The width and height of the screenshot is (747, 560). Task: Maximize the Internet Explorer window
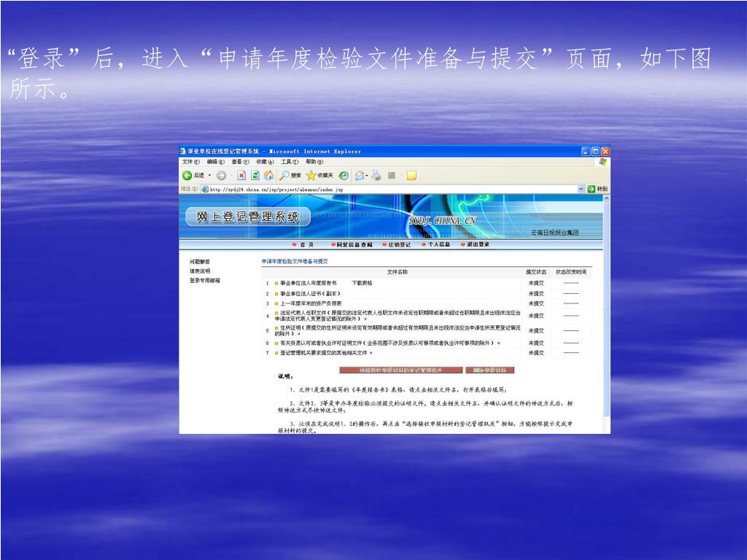pos(595,152)
